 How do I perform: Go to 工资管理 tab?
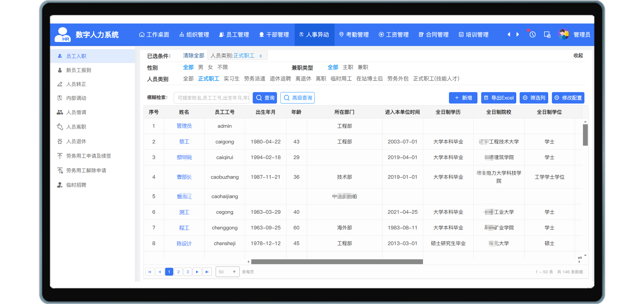(x=394, y=35)
